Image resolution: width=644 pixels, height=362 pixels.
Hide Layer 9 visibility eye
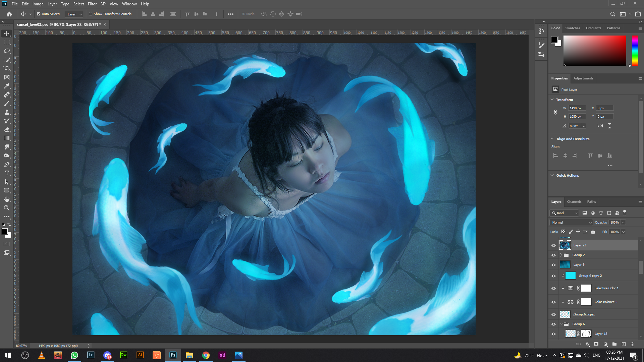(x=553, y=265)
